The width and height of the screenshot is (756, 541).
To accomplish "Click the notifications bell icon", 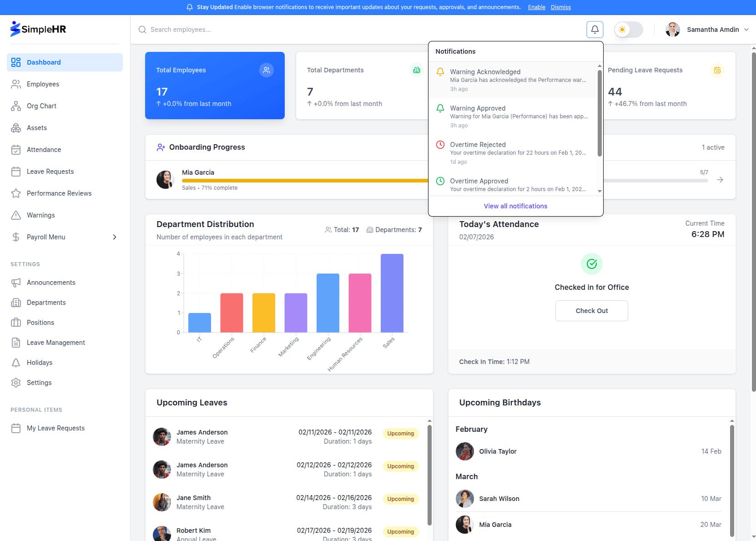I will click(595, 29).
